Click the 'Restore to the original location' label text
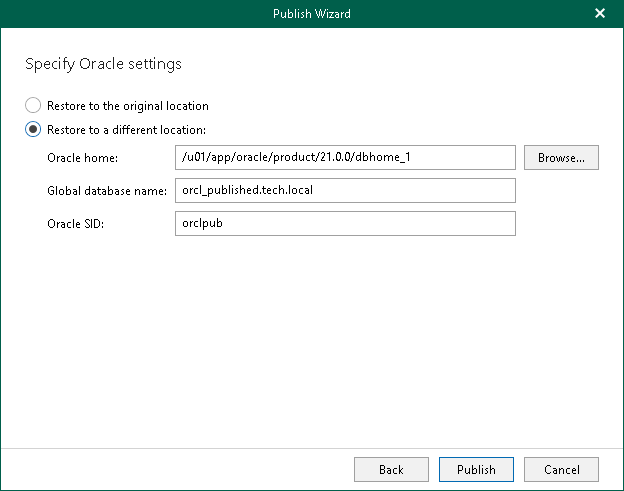Image resolution: width=624 pixels, height=491 pixels. tap(127, 105)
